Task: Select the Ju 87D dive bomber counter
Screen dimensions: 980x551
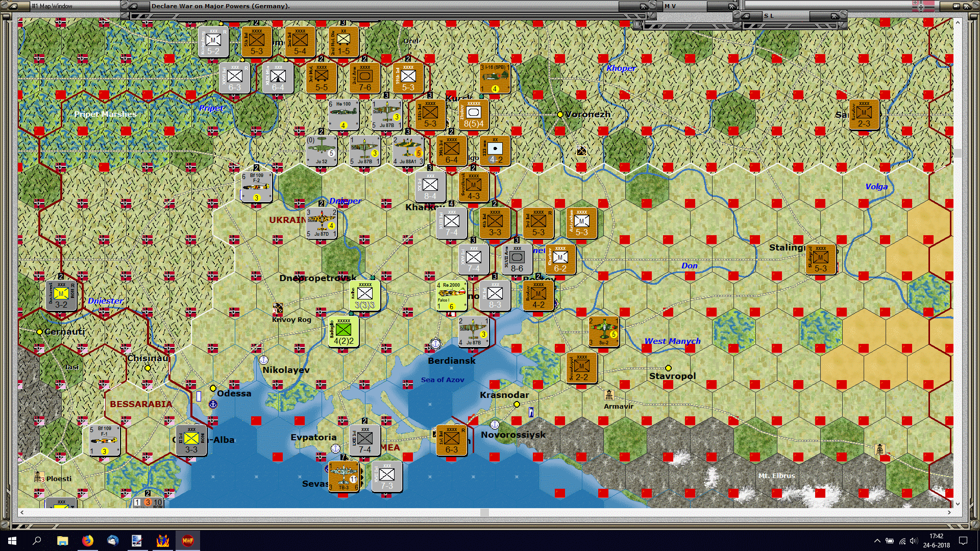Action: pyautogui.click(x=322, y=223)
